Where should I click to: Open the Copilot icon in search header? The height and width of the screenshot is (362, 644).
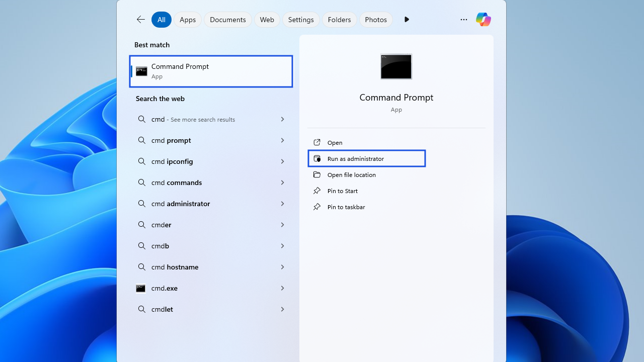point(484,20)
